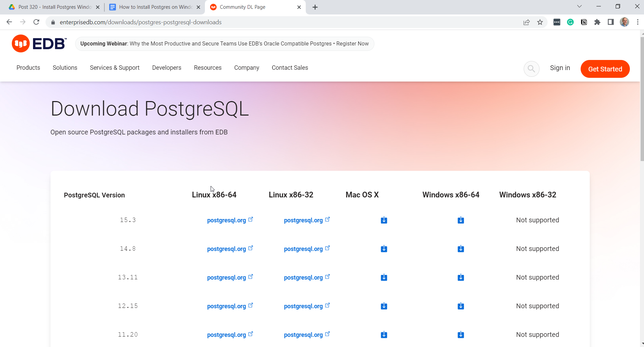Screen dimensions: 644x347
Task: Expand the Solutions navigation menu
Action: pyautogui.click(x=65, y=68)
